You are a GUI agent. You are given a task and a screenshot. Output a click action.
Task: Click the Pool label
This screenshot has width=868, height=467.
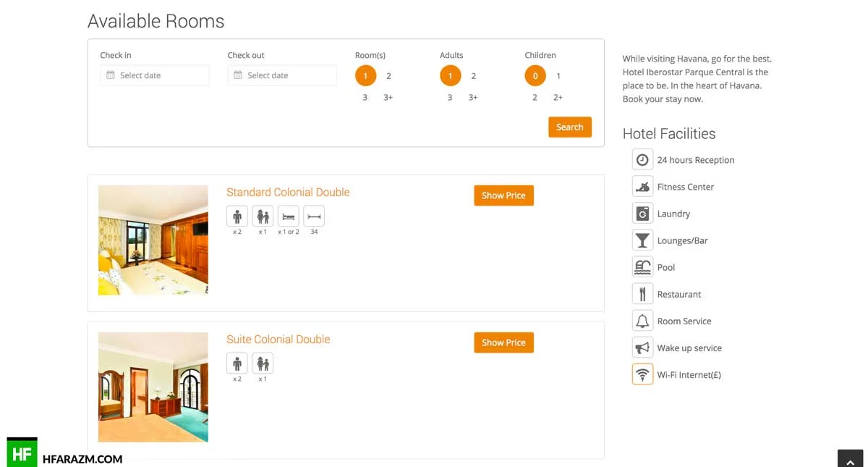666,267
